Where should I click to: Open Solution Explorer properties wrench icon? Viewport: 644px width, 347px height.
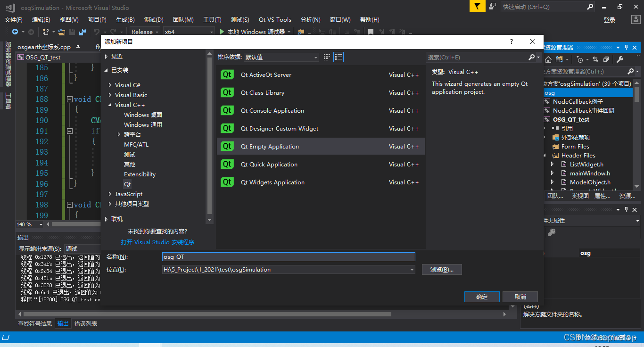tap(620, 59)
